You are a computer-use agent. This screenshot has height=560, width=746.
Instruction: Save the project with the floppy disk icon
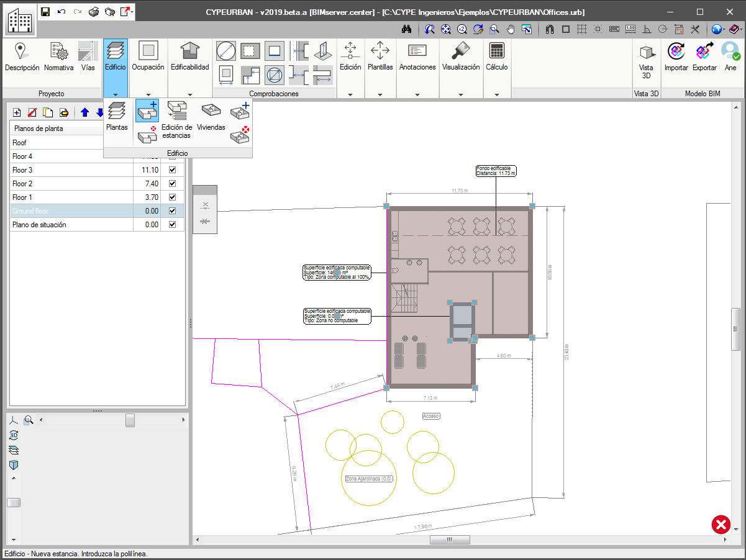45,12
